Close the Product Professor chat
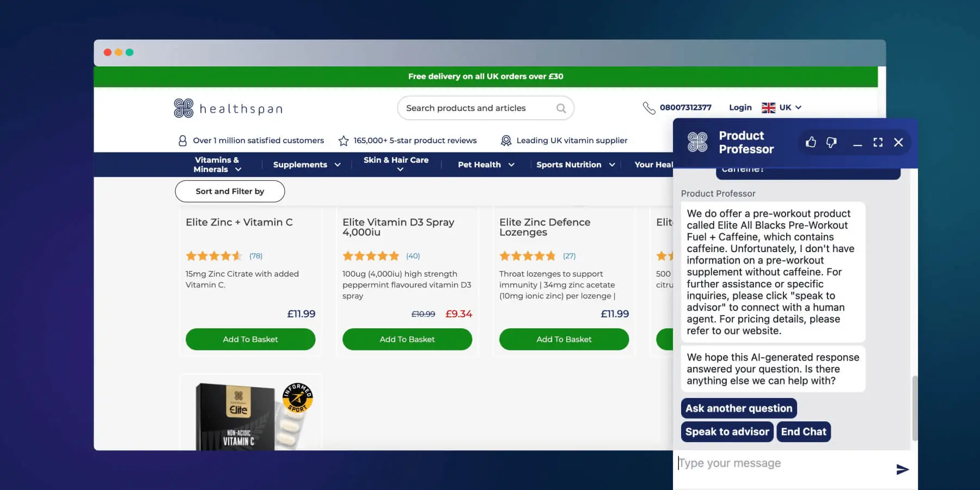Image resolution: width=980 pixels, height=490 pixels. coord(898,142)
